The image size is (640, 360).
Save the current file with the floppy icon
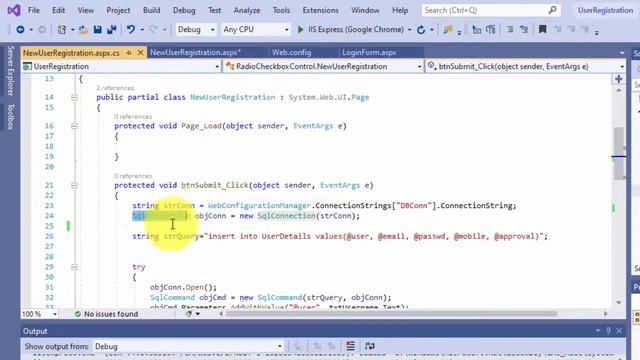[x=98, y=29]
